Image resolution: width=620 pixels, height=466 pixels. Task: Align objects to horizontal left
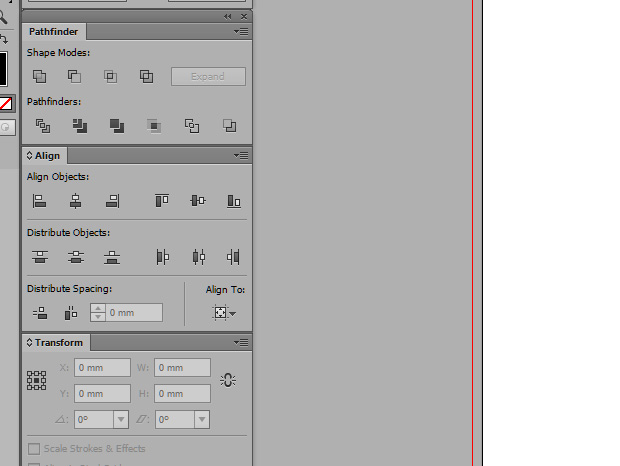[39, 201]
